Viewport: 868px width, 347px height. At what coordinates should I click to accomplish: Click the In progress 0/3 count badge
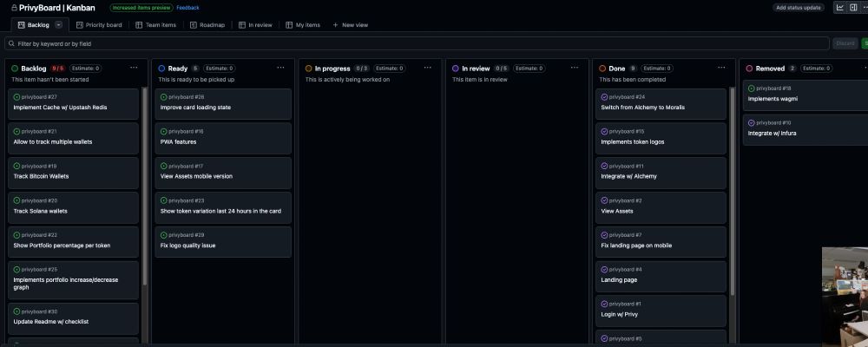(x=362, y=69)
